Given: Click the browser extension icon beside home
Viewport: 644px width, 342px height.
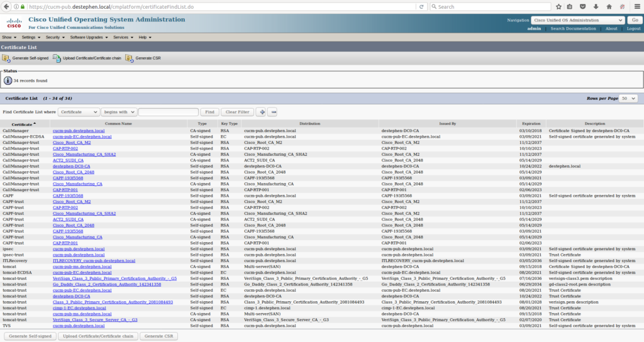Looking at the screenshot, I should pyautogui.click(x=622, y=6).
